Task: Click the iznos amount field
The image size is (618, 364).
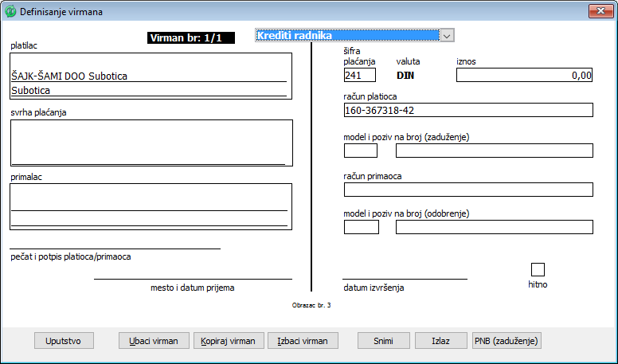Action: (x=524, y=76)
